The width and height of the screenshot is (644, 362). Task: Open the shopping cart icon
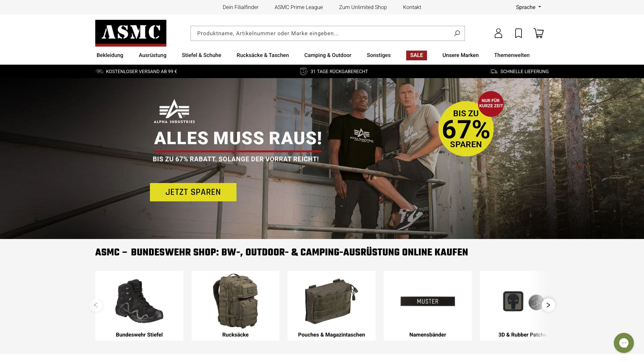click(x=539, y=33)
